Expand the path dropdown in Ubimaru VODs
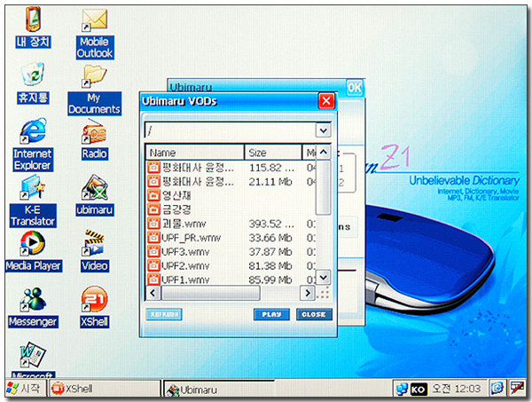The height and width of the screenshot is (402, 532). tap(324, 130)
